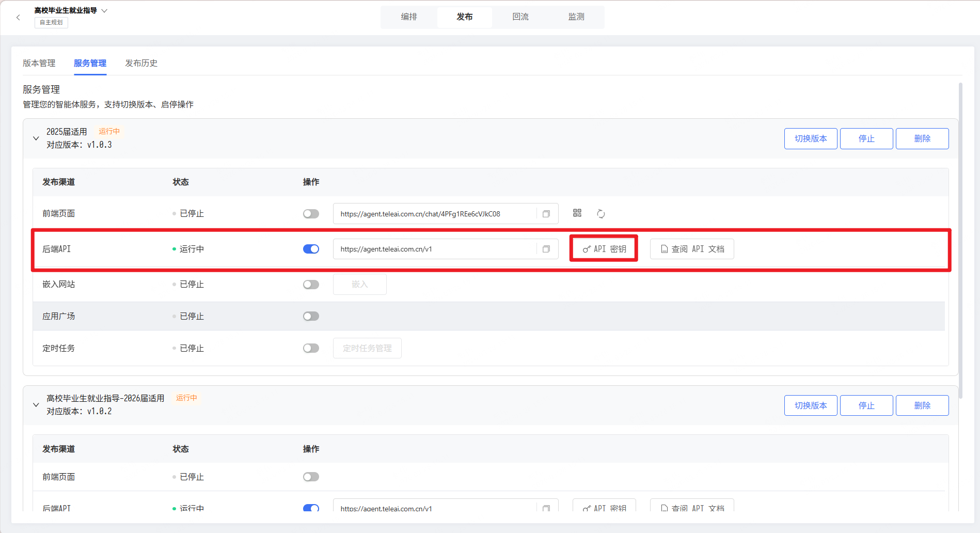Viewport: 980px width, 533px height.
Task: Open the 发布历史 sub-tab
Action: tap(141, 63)
